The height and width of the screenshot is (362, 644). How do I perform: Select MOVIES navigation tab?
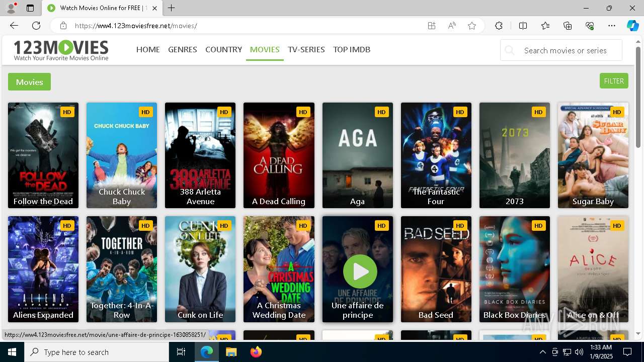tap(265, 50)
